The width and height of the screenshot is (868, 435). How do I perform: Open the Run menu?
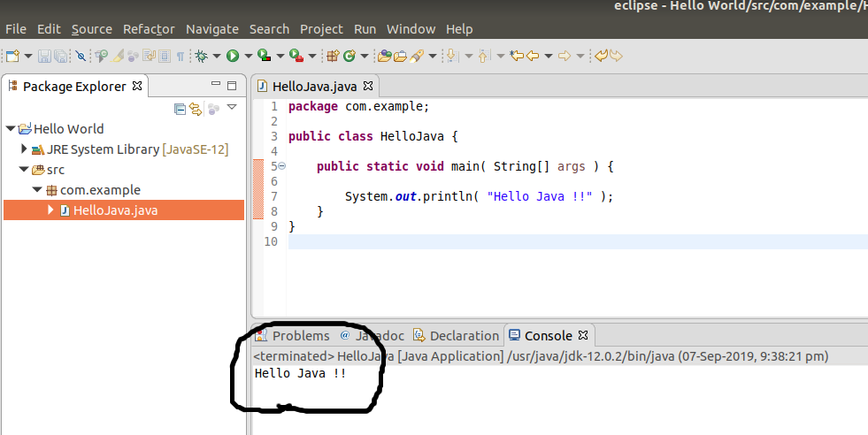(365, 29)
